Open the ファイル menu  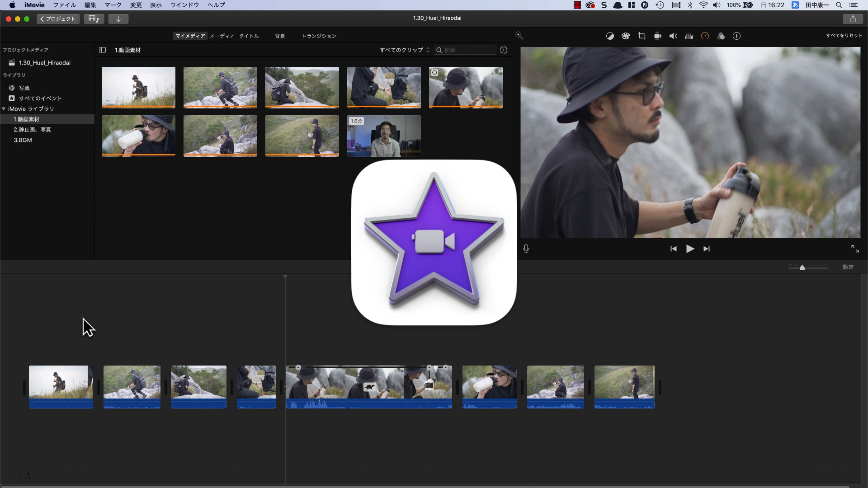tap(65, 5)
